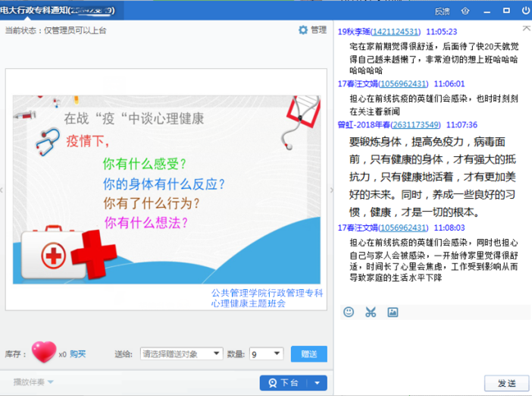Click the house icon in title bar

point(465,11)
